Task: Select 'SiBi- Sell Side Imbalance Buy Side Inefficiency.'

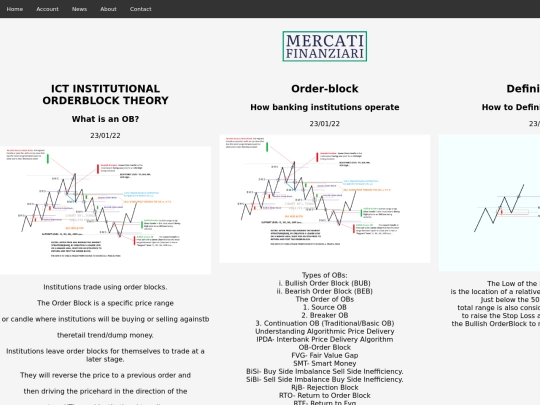Action: click(325, 379)
